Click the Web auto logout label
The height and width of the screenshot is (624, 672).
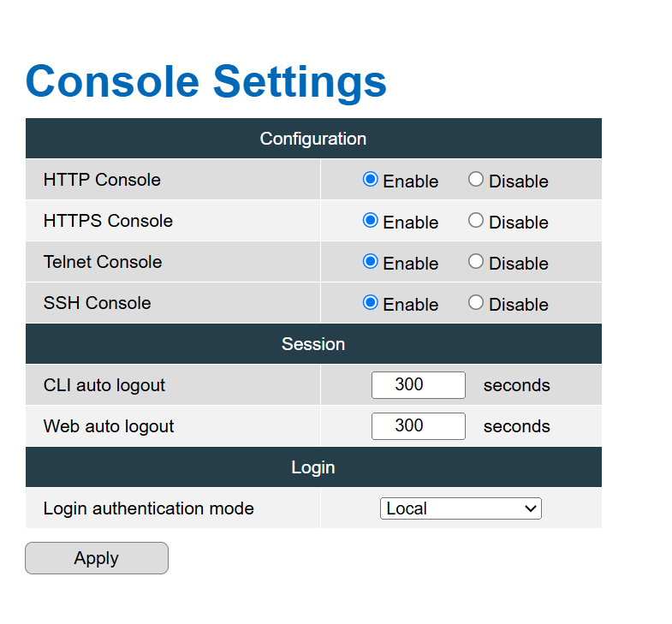109,426
